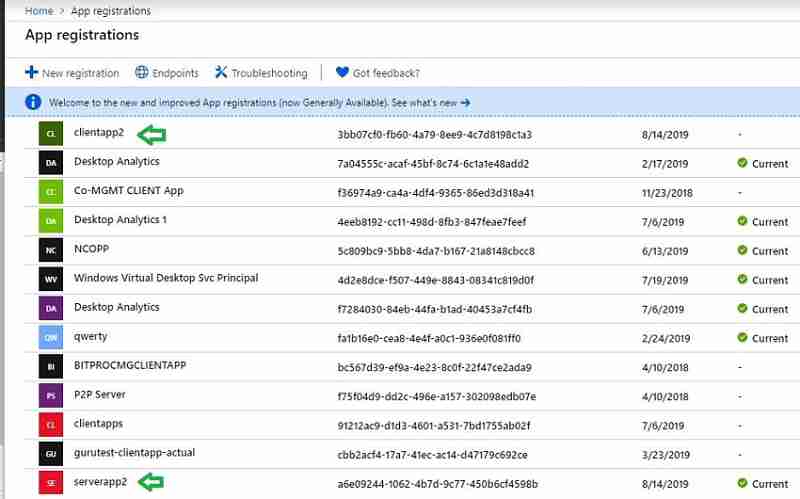Open the clientapp2 registration
Screen dimensions: 800x499
(99, 132)
